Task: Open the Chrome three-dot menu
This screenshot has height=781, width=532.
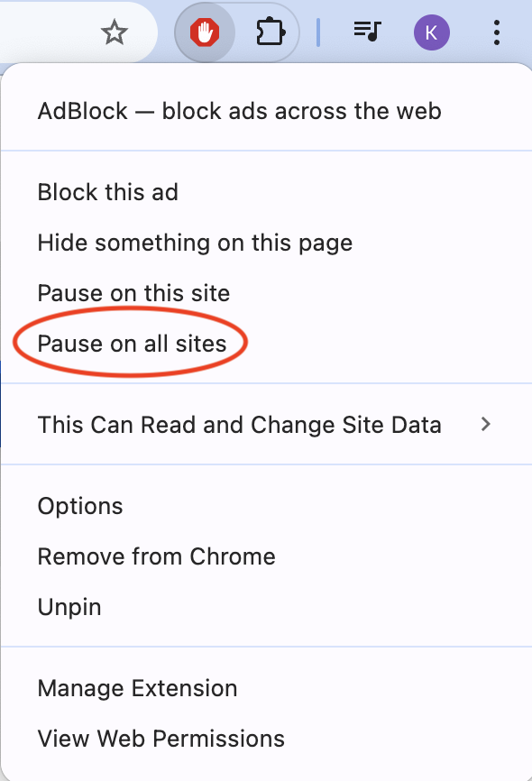Action: pyautogui.click(x=497, y=32)
